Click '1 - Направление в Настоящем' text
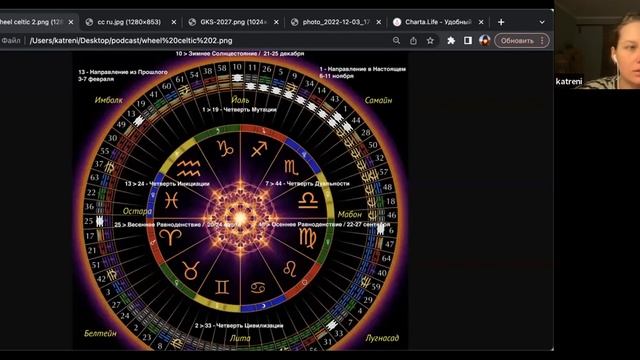Screen dimensions: 640x360 point(362,69)
